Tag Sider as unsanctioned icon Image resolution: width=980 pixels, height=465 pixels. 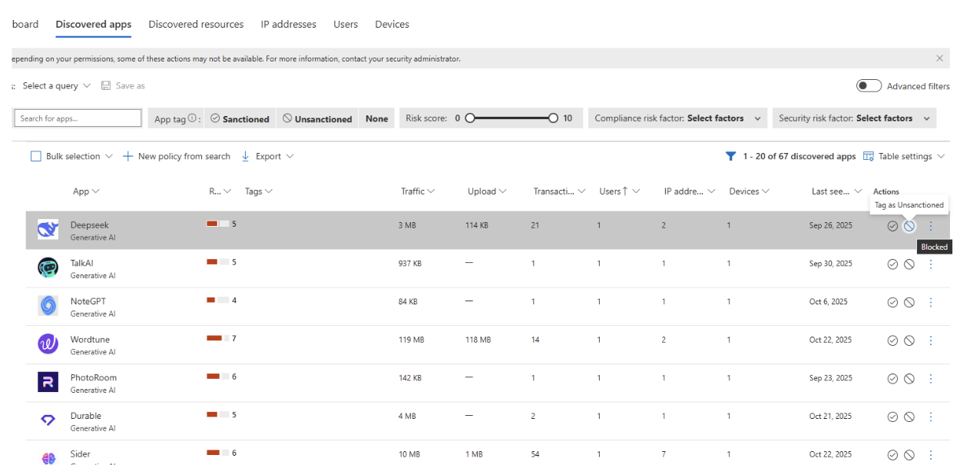coord(909,454)
